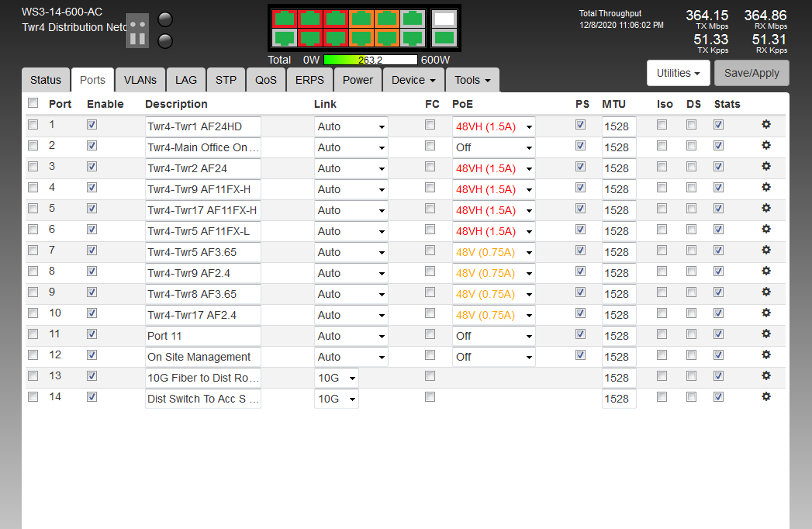Check the FC checkbox for port 5
The image size is (812, 529).
[x=430, y=209]
